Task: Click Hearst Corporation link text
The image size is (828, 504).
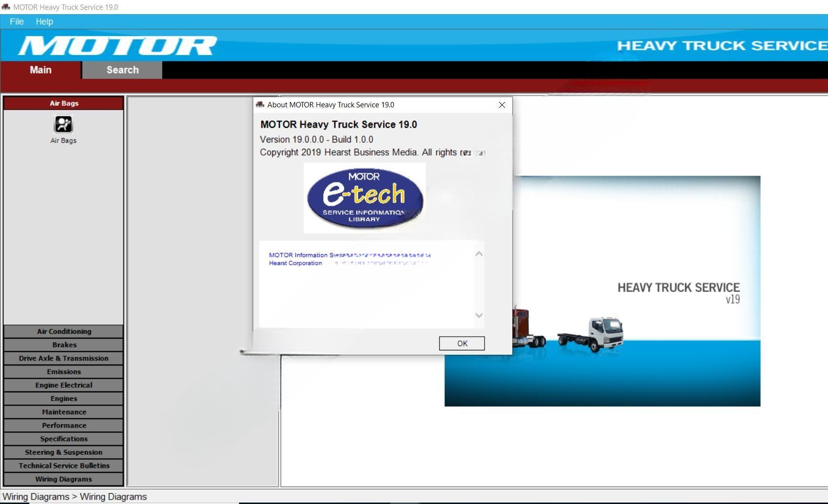Action: [295, 263]
